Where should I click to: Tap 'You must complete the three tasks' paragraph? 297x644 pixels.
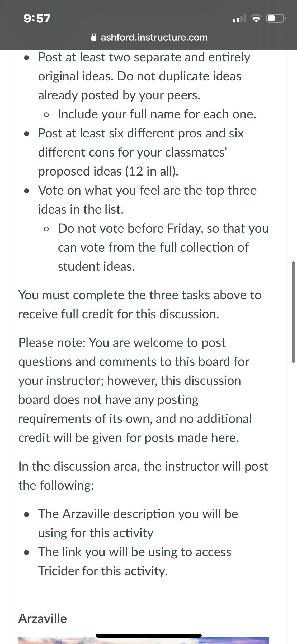140,305
